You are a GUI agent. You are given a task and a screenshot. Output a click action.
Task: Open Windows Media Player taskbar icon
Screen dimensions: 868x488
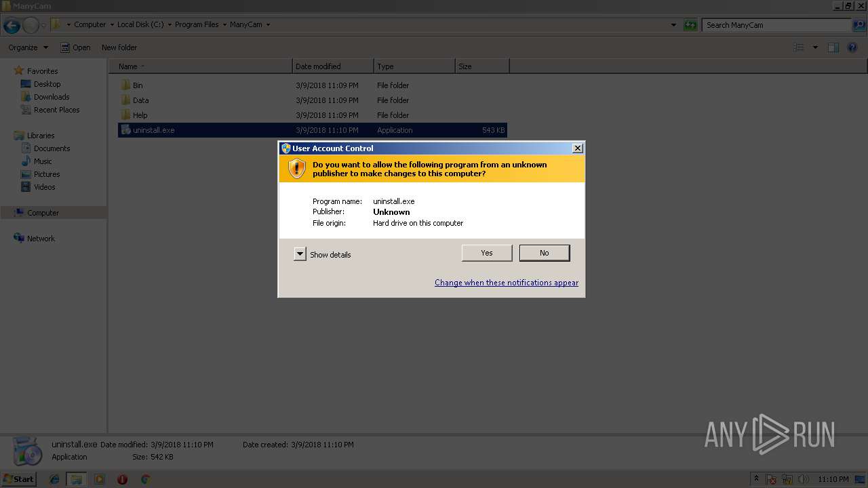point(100,479)
